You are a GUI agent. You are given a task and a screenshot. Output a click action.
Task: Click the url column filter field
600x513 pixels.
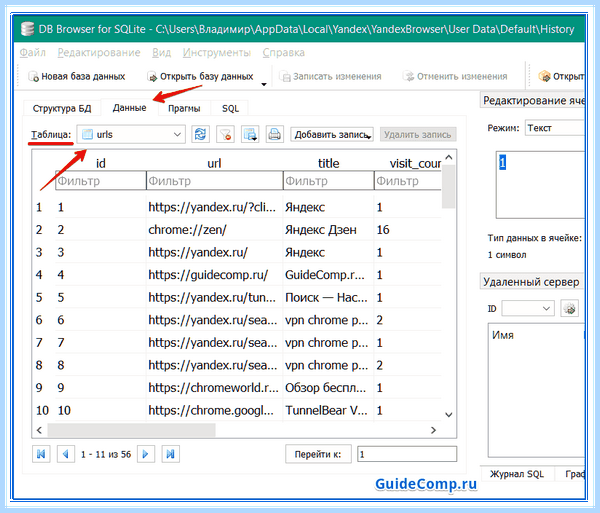[x=214, y=181]
